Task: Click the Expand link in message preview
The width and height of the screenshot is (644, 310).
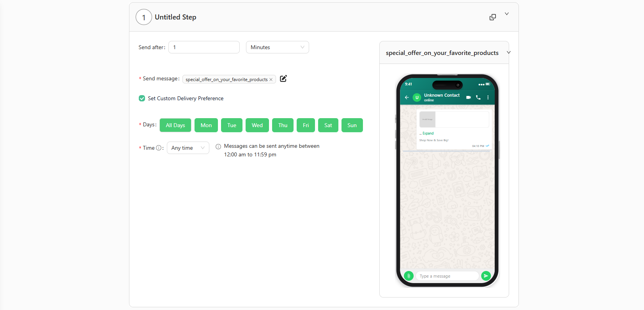Action: (x=428, y=133)
